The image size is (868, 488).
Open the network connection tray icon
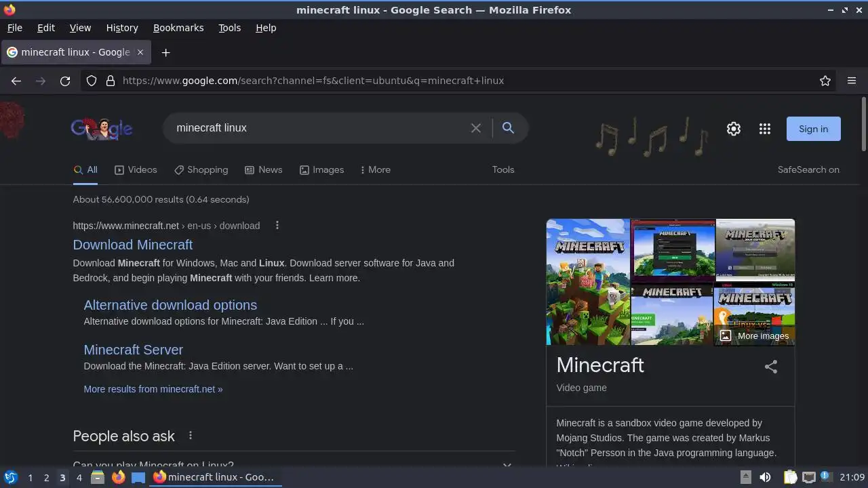808,477
